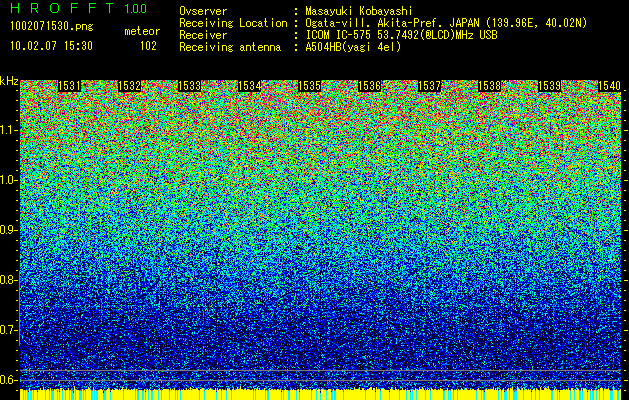
Task: Click the Ogata-vill. Akita-Pref. JAPAN location text
Action: [446, 23]
